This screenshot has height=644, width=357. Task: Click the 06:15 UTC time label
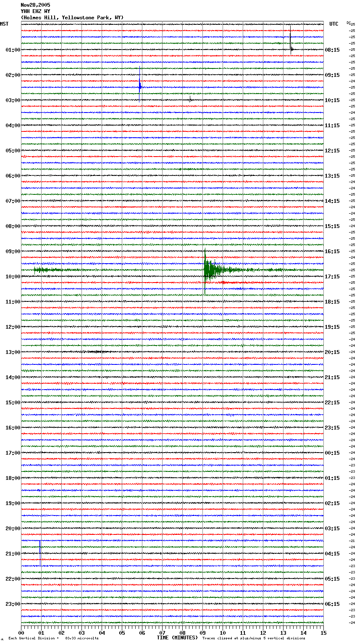[x=332, y=604]
